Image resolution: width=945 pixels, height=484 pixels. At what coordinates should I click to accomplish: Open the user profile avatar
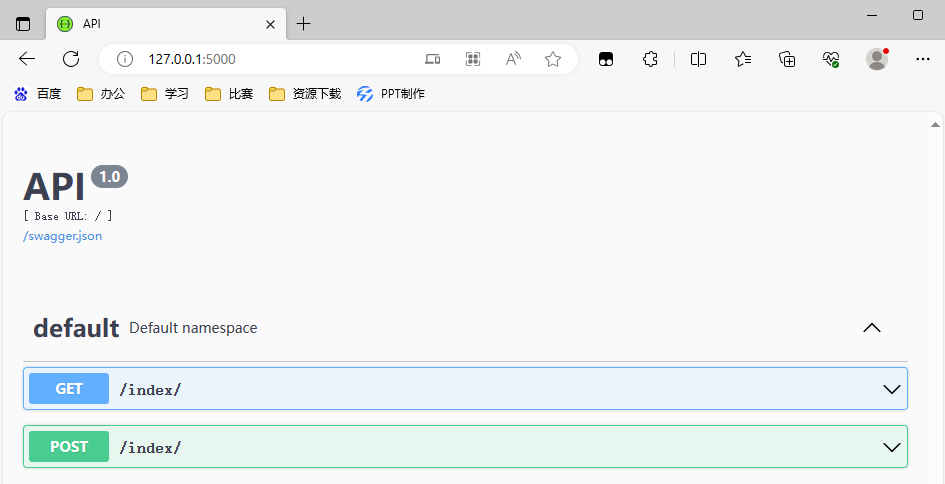(x=877, y=59)
